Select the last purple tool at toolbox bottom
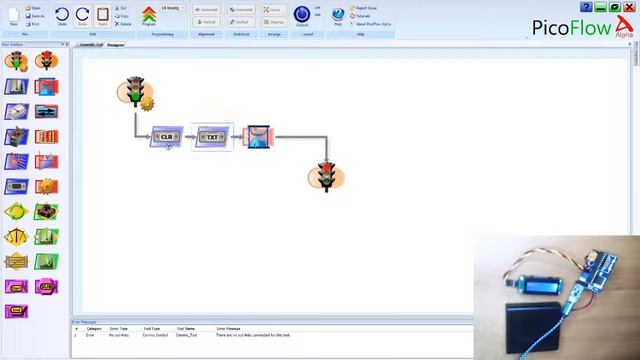Screen dimensions: 640x360 [16, 311]
